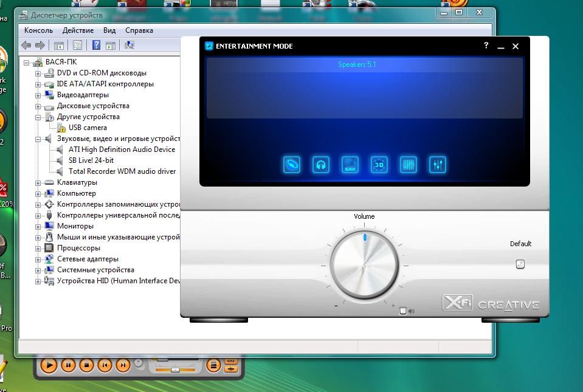The image size is (583, 392).
Task: Click the Forward arrow in the Device Manager toolbar
Action: click(40, 46)
